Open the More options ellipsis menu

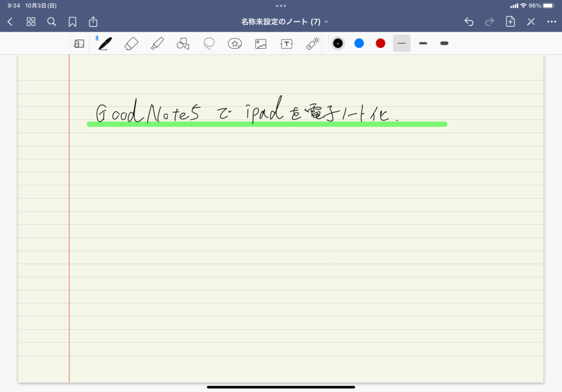pyautogui.click(x=552, y=22)
